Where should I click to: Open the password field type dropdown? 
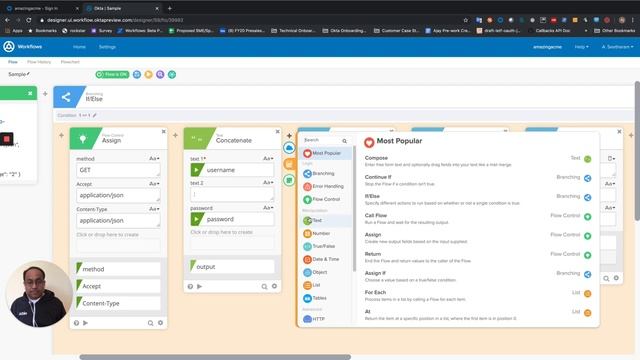268,208
